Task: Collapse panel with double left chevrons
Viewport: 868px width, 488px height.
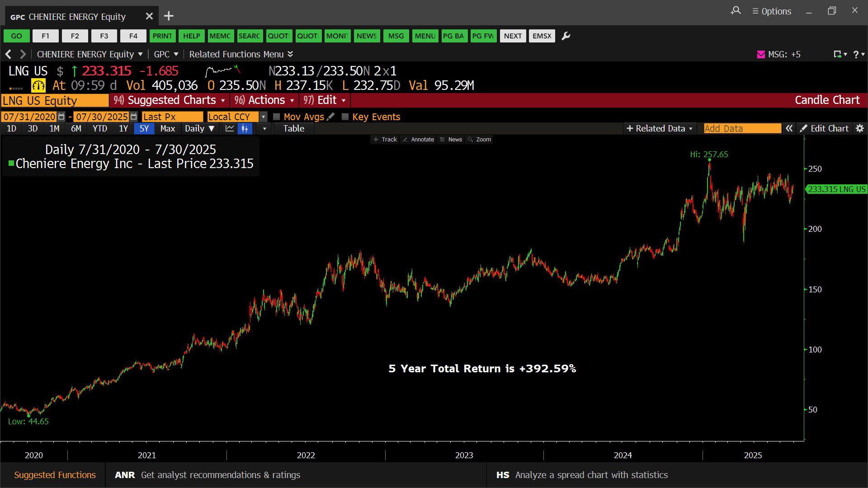Action: coord(789,128)
